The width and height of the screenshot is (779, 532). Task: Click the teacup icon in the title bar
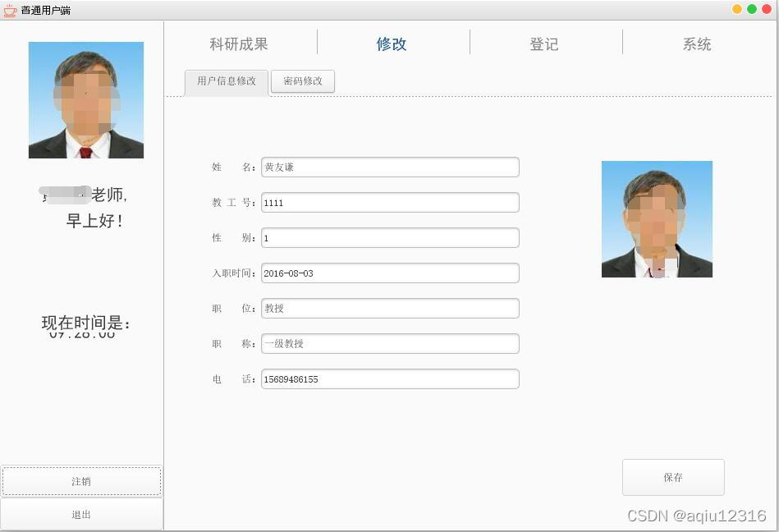(x=11, y=11)
